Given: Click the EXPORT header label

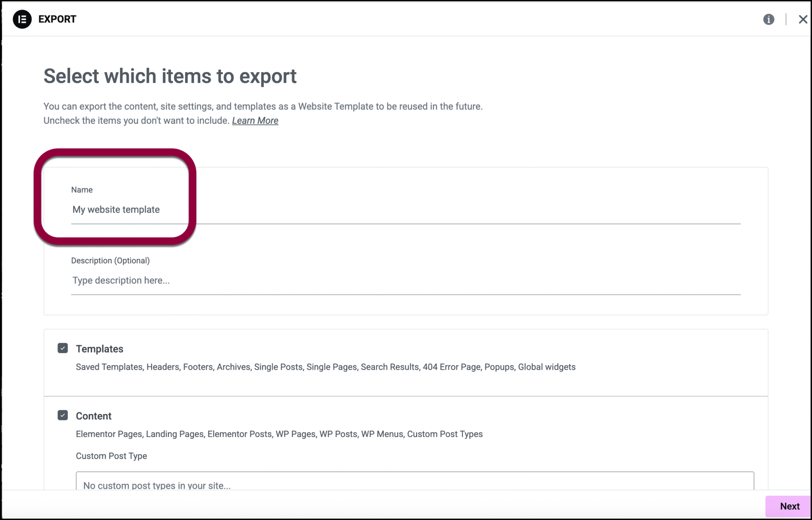Looking at the screenshot, I should [57, 19].
